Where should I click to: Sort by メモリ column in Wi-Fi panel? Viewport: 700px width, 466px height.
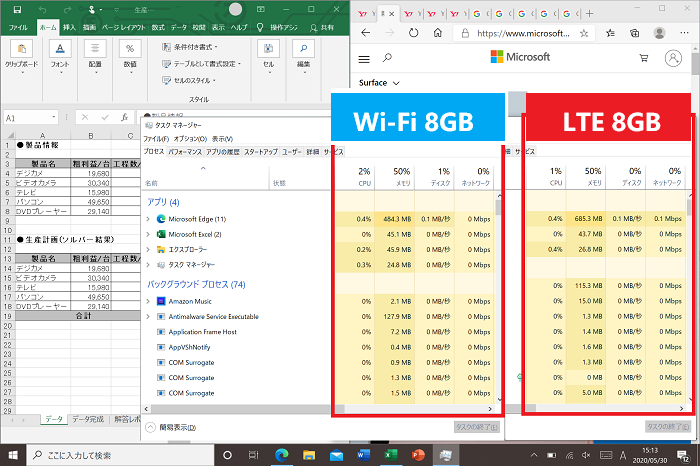tap(395, 177)
